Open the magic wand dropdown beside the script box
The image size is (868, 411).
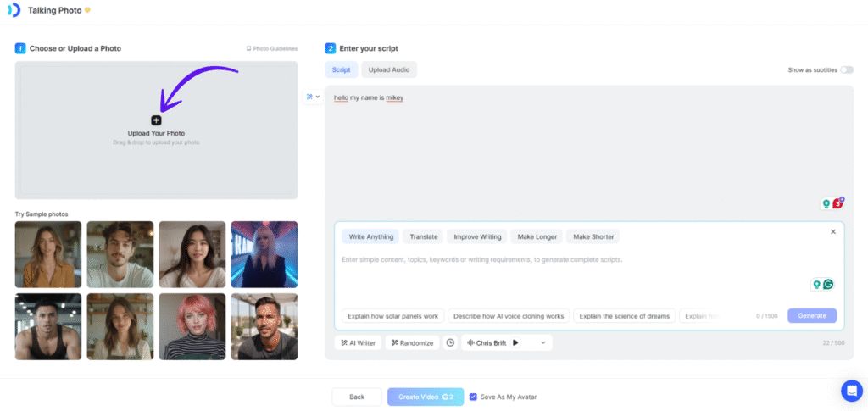[x=314, y=97]
